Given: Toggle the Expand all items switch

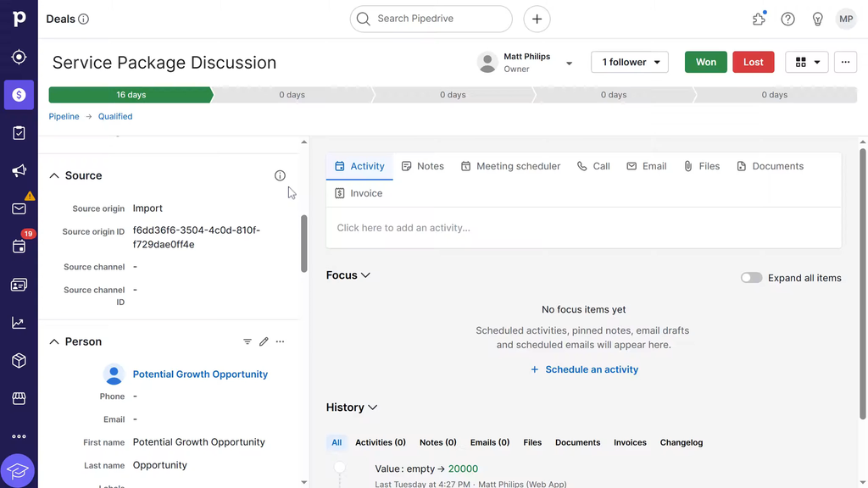Looking at the screenshot, I should click(751, 278).
